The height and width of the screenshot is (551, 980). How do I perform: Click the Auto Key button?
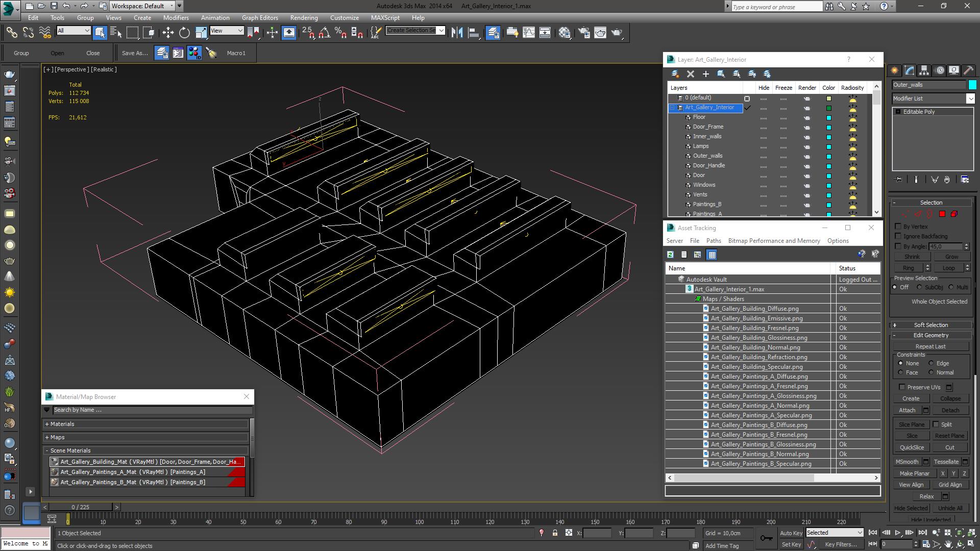tap(791, 533)
